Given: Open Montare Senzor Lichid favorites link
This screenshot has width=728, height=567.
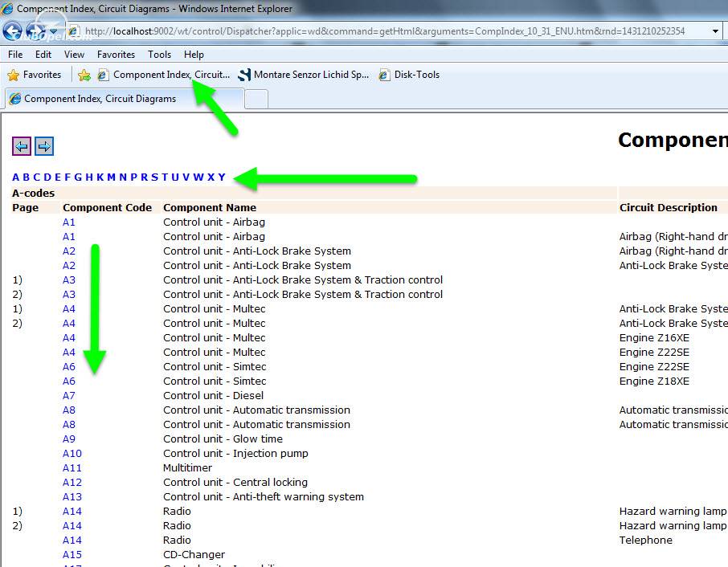Looking at the screenshot, I should click(x=304, y=75).
